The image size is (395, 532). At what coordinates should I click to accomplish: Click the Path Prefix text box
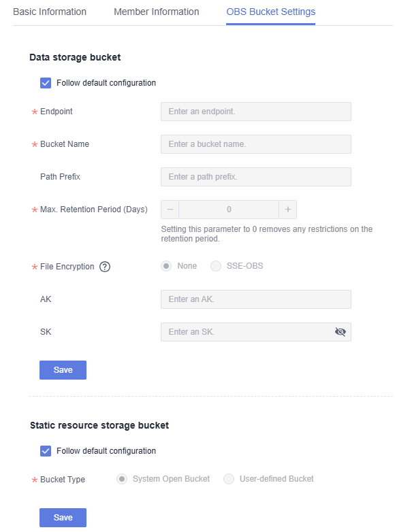[x=256, y=177]
